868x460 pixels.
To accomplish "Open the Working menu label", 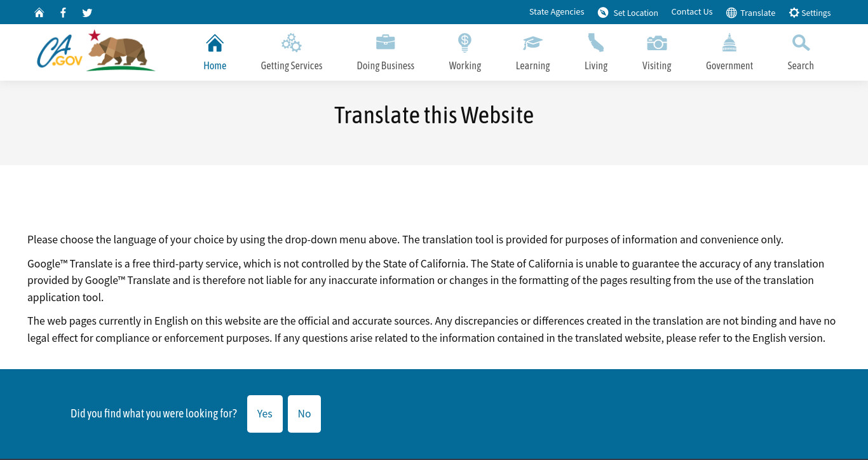I will [465, 65].
